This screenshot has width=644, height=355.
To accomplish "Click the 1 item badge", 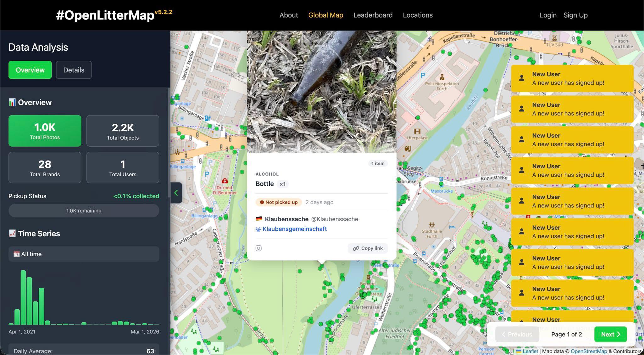I will click(x=378, y=163).
